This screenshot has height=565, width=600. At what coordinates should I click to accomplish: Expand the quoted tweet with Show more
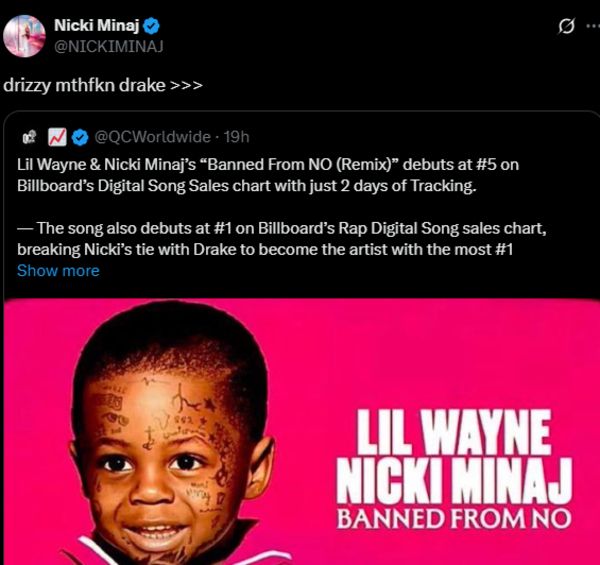(x=58, y=271)
